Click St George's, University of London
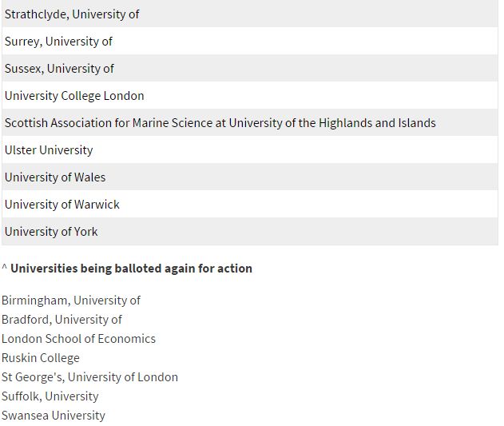 [89, 377]
